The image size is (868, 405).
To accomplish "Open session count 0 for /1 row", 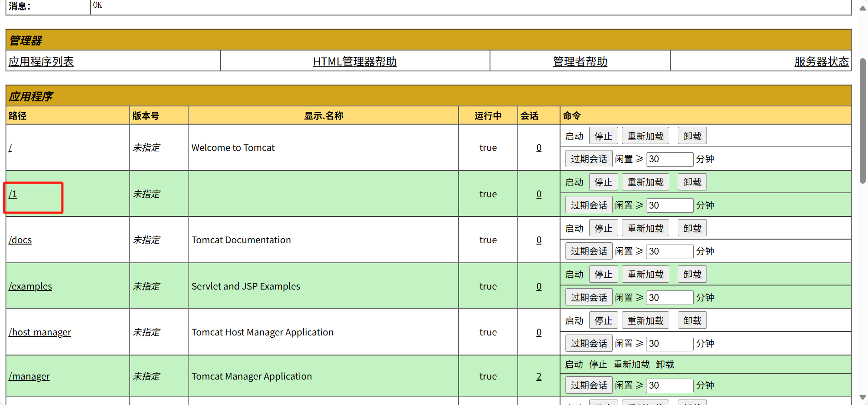I will click(539, 194).
